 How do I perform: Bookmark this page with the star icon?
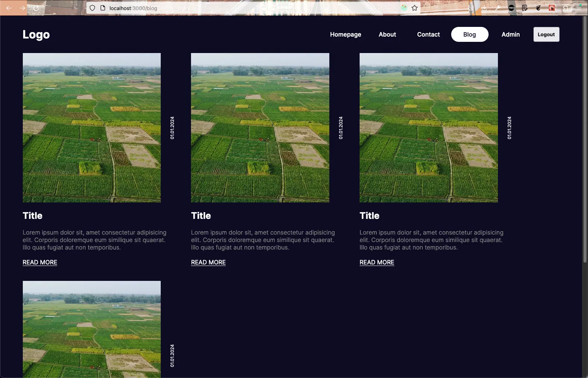point(415,8)
